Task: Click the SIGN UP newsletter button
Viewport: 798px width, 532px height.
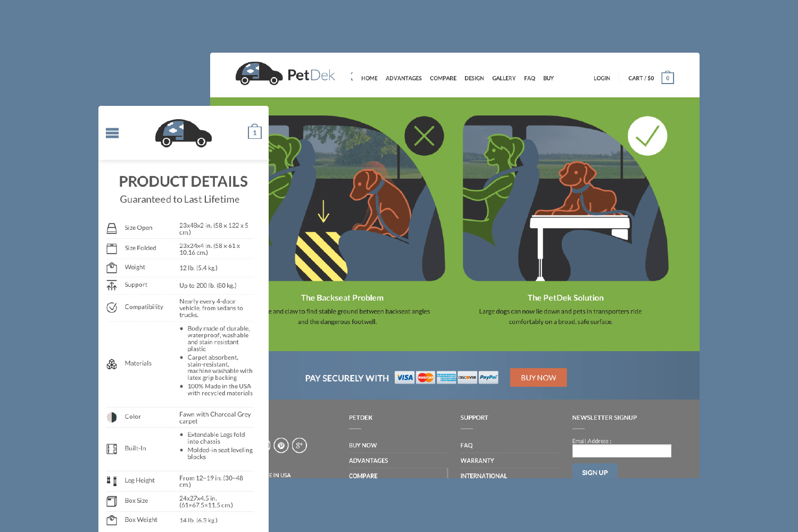Action: click(595, 471)
